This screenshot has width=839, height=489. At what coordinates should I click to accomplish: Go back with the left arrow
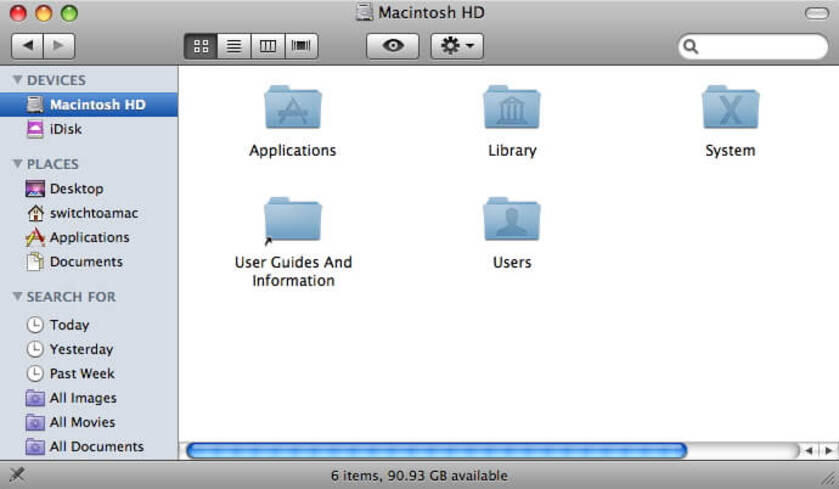tap(28, 46)
